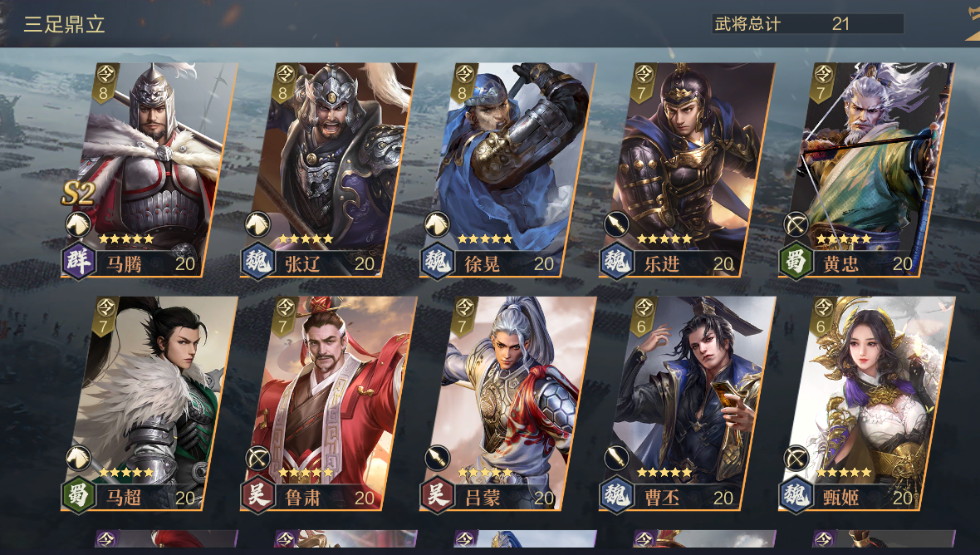
Task: Click the 鲁肃 name label
Action: click(302, 499)
